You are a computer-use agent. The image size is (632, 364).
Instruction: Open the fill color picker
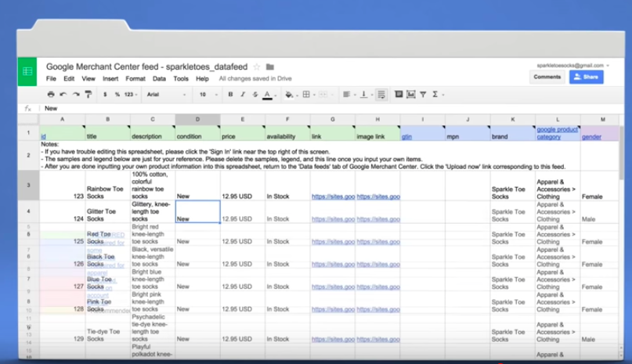point(290,95)
